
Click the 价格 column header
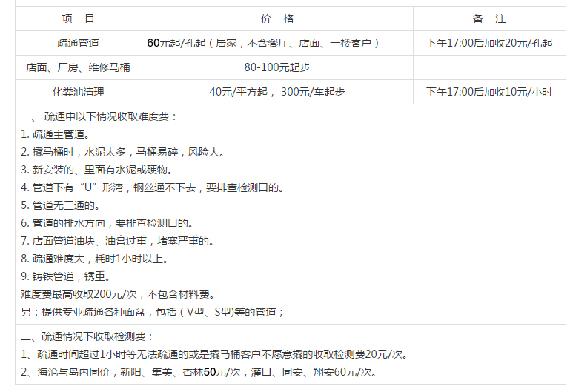click(277, 19)
